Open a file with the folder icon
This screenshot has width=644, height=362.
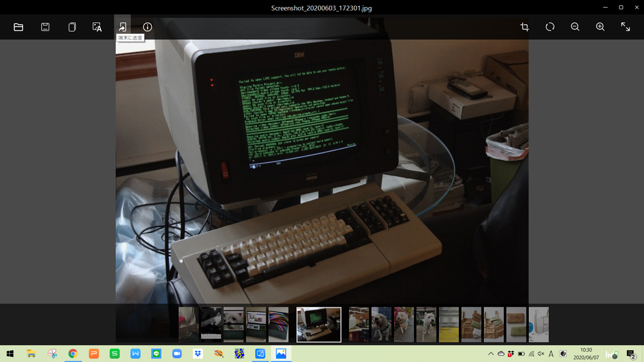18,27
